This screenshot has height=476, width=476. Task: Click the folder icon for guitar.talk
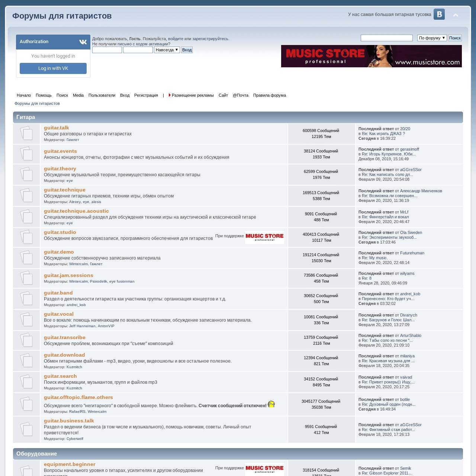pos(26,134)
